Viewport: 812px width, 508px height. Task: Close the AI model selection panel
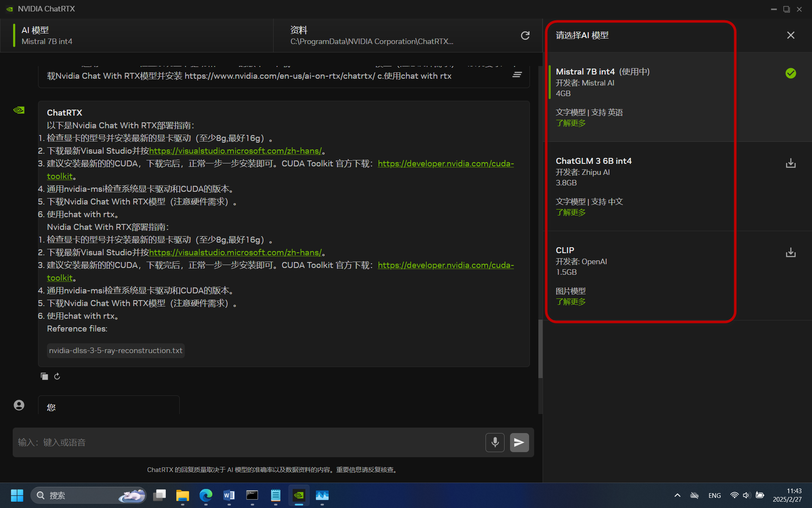[x=791, y=35]
